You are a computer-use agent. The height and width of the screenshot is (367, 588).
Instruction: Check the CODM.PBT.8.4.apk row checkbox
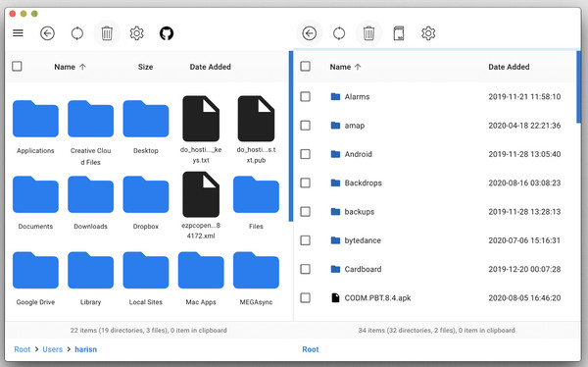click(305, 298)
